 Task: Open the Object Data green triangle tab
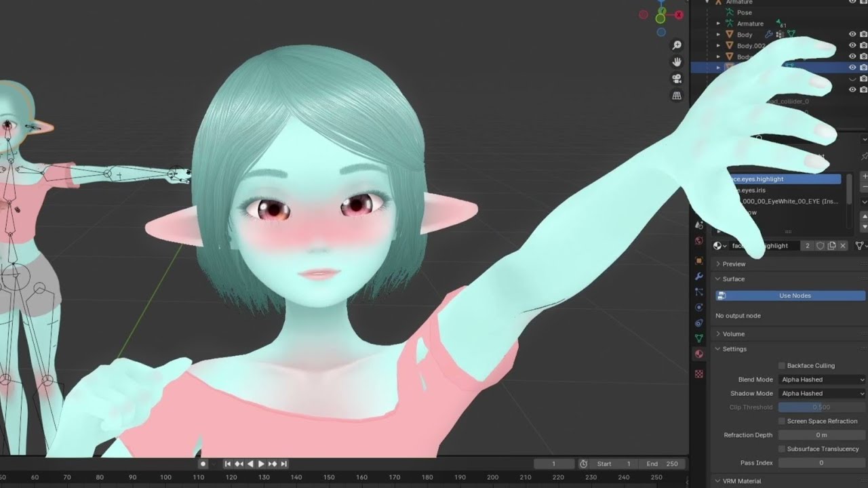699,338
